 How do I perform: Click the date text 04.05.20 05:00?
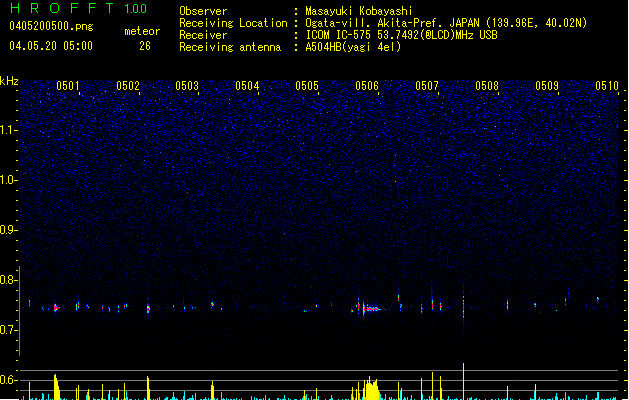click(51, 46)
